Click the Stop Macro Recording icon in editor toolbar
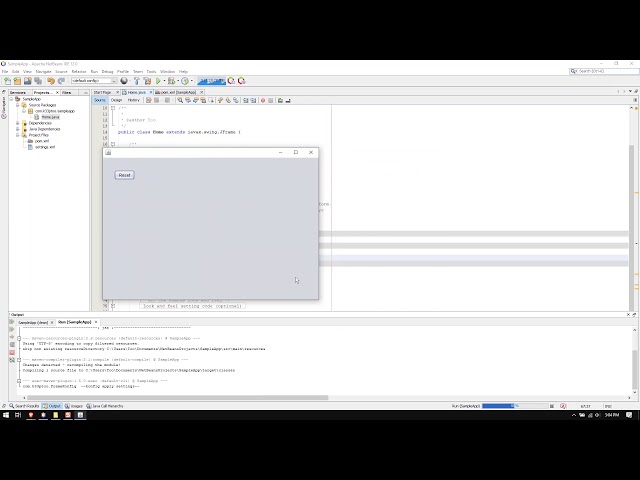640x480 pixels. tap(270, 100)
